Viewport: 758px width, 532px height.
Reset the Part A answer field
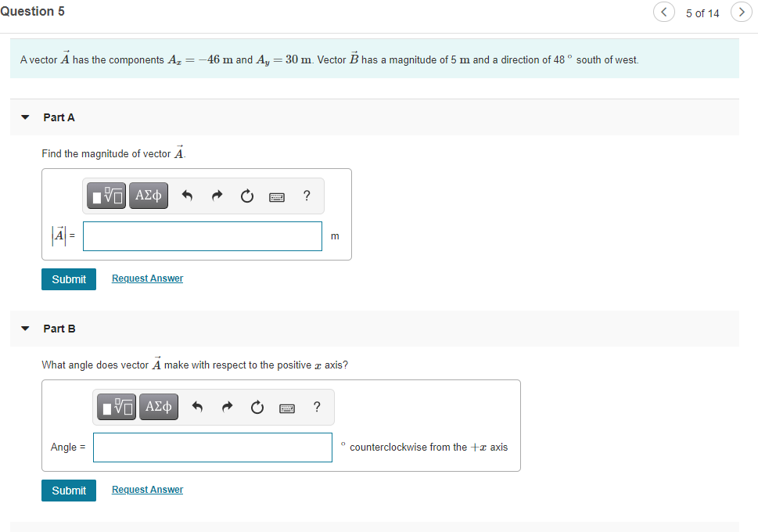[x=246, y=196]
